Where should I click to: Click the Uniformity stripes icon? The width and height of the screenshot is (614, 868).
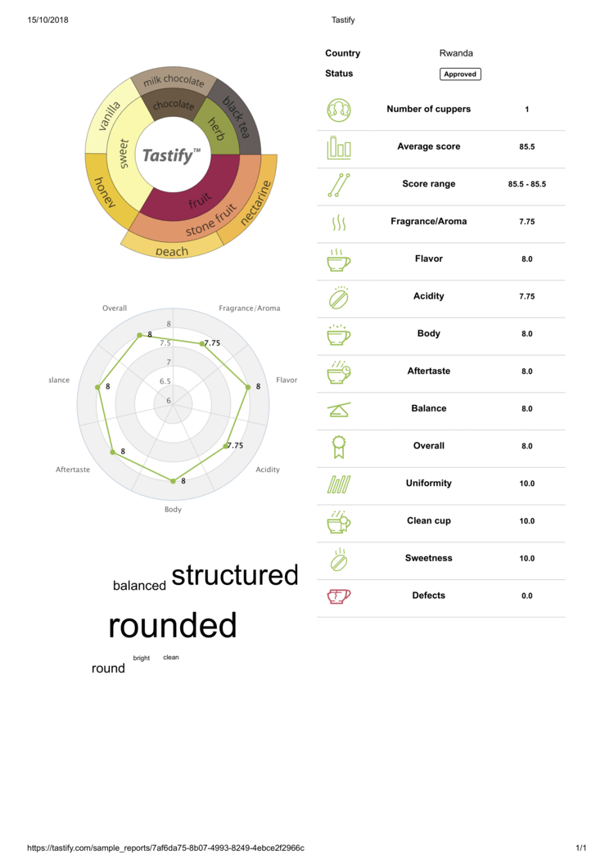pos(339,484)
